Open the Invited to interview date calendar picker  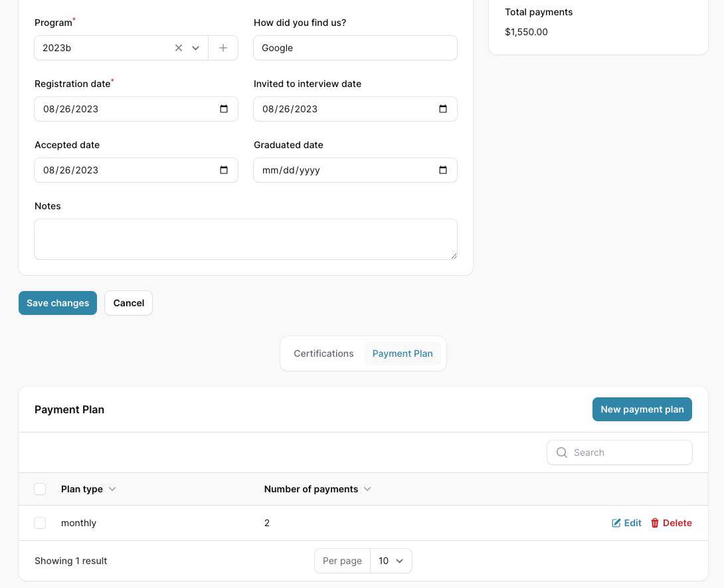pos(443,108)
